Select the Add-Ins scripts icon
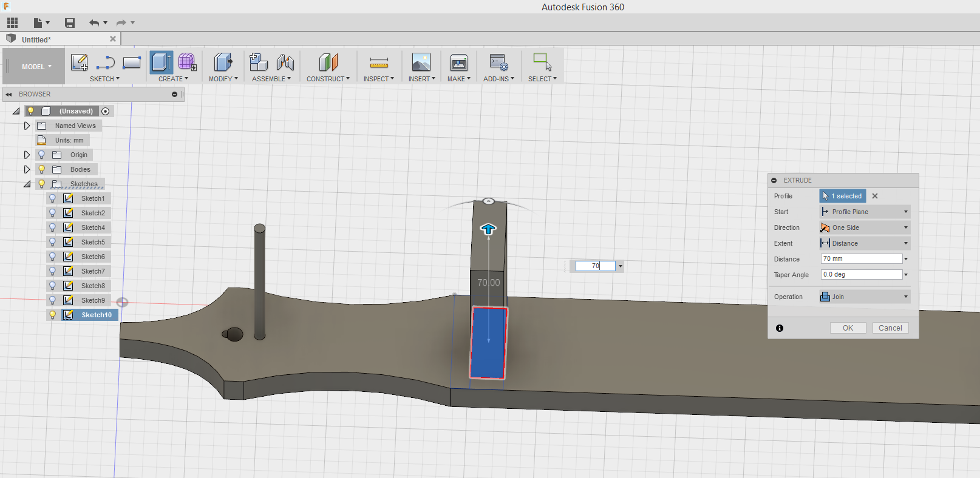Screen dimensions: 980x478 pos(499,62)
